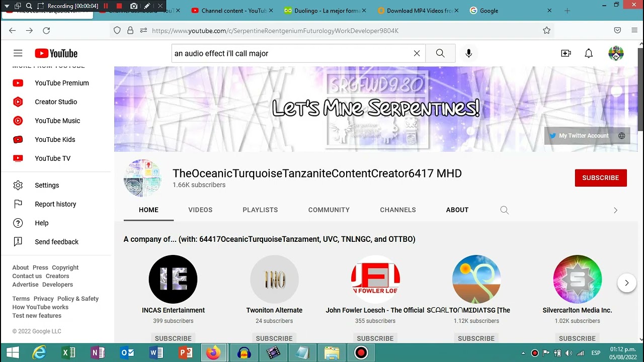Open Silvercarlton Media Inc. channel avatar
Image resolution: width=644 pixels, height=362 pixels.
coord(577,279)
